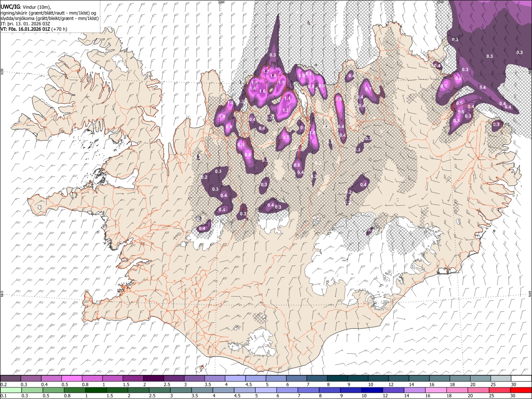Image resolution: width=532 pixels, height=399 pixels.
Task: Click the 1.7 precipitation value on the map
Action: coord(266,71)
